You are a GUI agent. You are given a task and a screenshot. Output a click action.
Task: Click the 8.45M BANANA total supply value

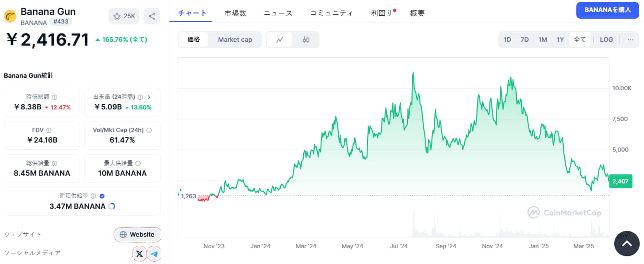click(42, 173)
